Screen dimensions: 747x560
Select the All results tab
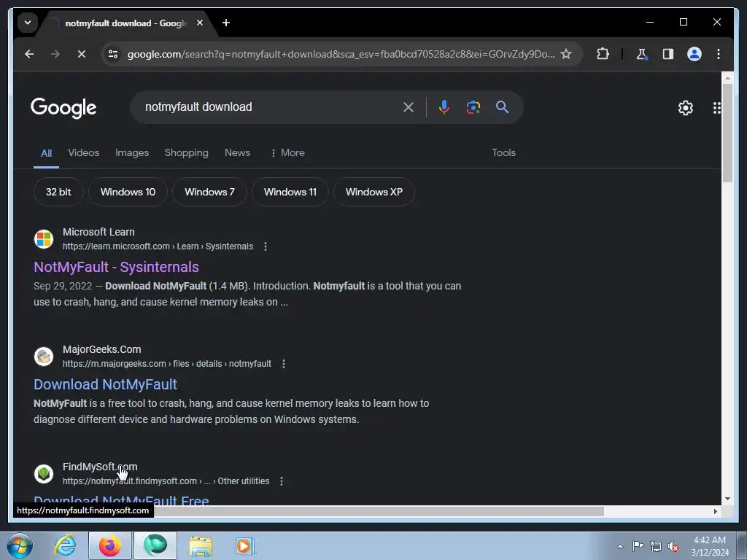(x=46, y=153)
